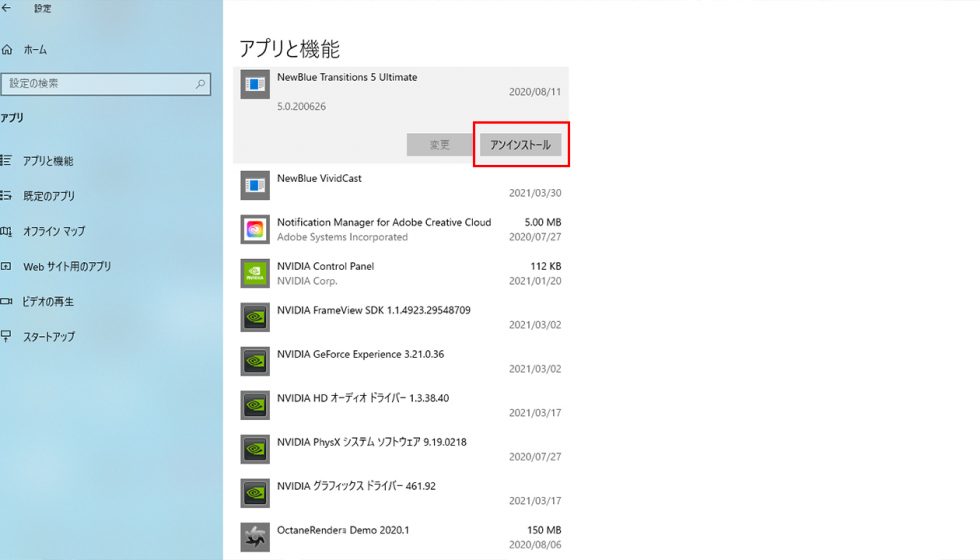Click the 5.00 MB size value

coord(542,222)
